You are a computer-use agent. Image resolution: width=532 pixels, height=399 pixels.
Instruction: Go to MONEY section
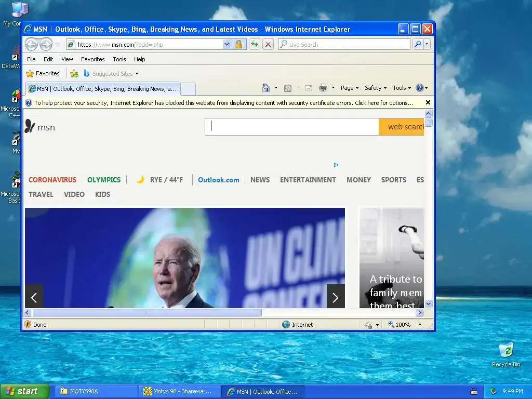[358, 180]
